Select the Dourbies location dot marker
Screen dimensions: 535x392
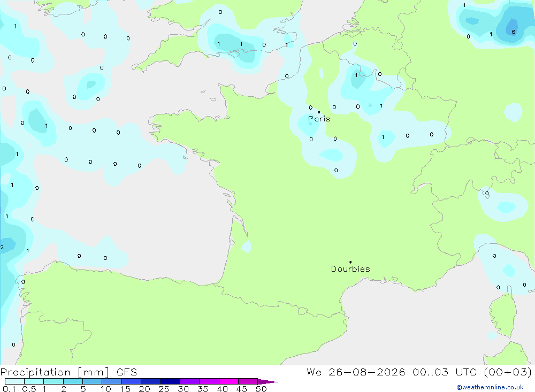[350, 262]
